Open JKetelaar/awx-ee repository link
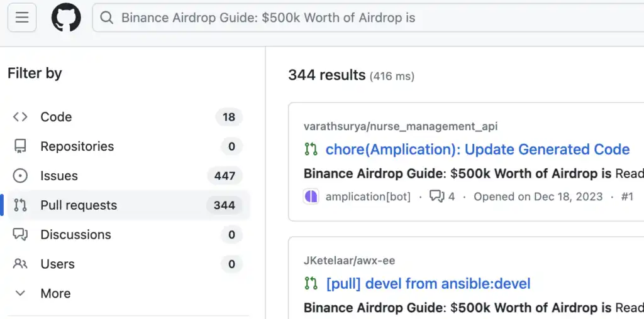 point(349,261)
